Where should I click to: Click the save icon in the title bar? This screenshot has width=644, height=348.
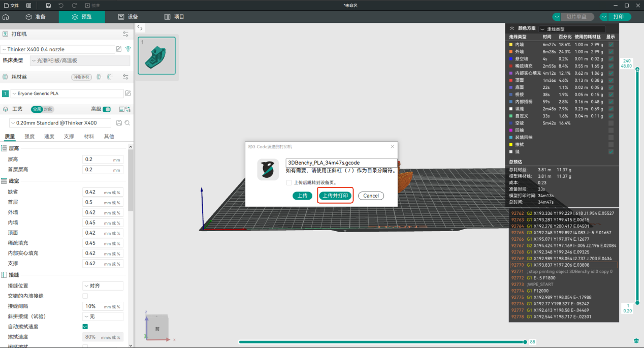pos(48,5)
